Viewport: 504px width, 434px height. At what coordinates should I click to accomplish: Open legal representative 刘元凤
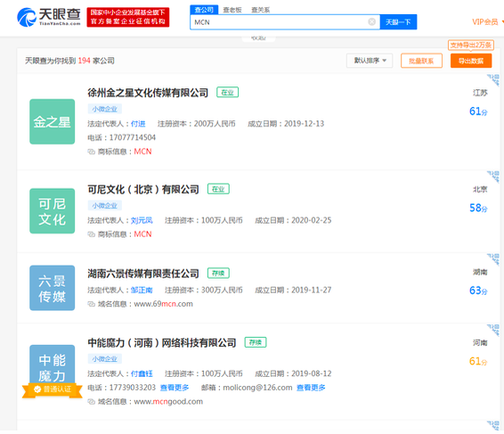(142, 220)
